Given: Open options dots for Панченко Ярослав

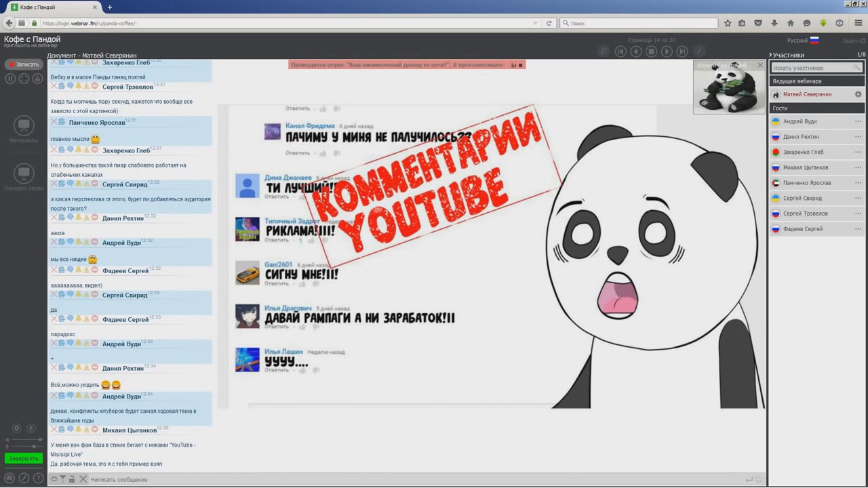Looking at the screenshot, I should (x=858, y=183).
